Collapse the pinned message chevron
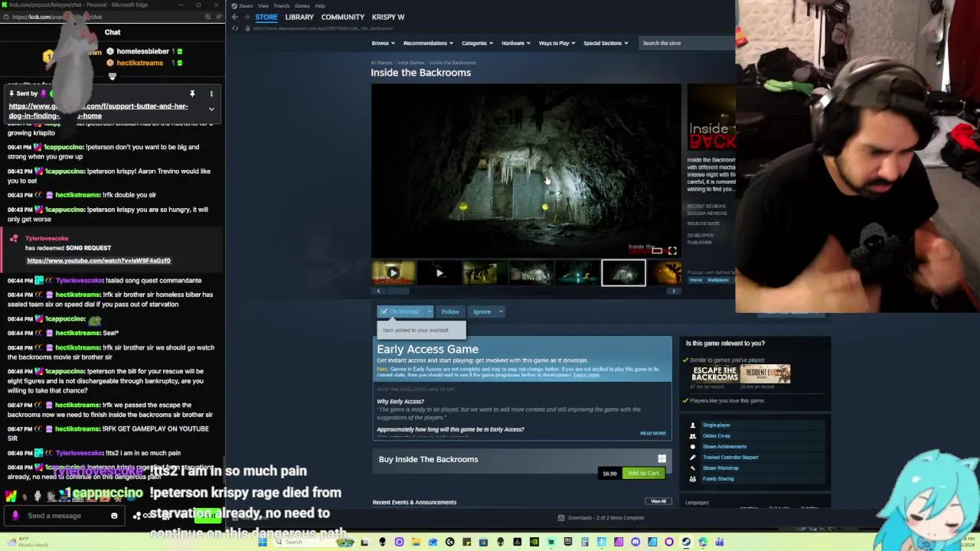 click(211, 109)
